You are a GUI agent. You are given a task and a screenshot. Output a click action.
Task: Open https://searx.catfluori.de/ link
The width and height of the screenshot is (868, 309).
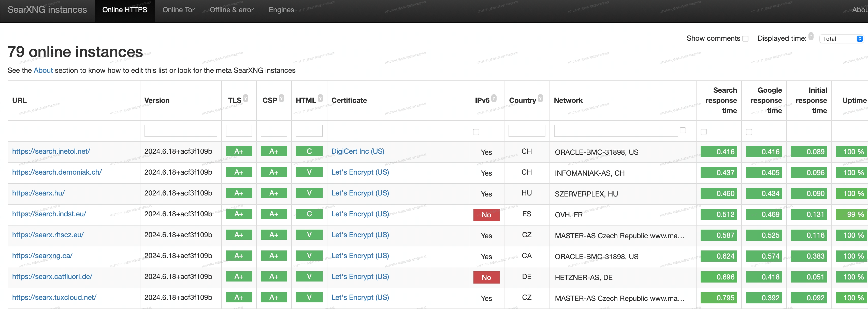[x=52, y=277]
